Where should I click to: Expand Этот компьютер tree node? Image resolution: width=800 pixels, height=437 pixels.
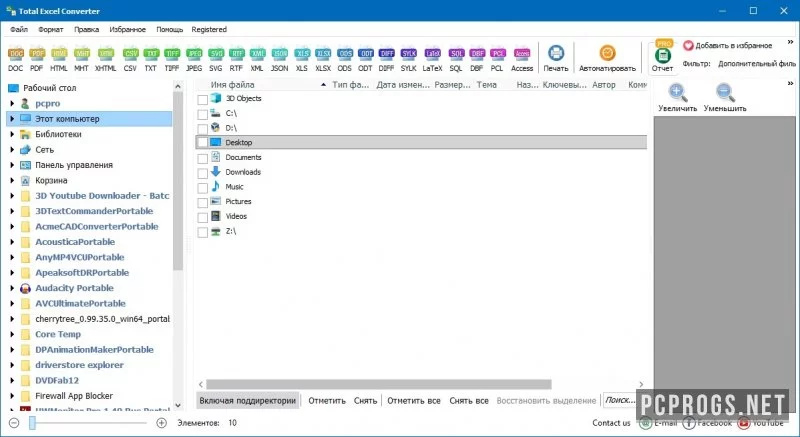tap(12, 119)
